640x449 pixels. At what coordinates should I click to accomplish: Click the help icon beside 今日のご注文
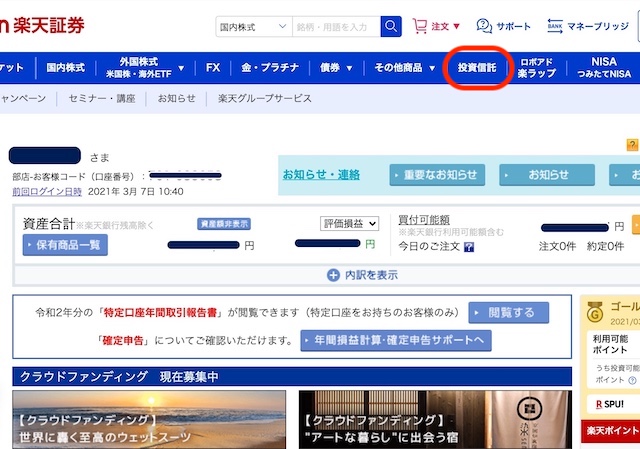coord(469,246)
